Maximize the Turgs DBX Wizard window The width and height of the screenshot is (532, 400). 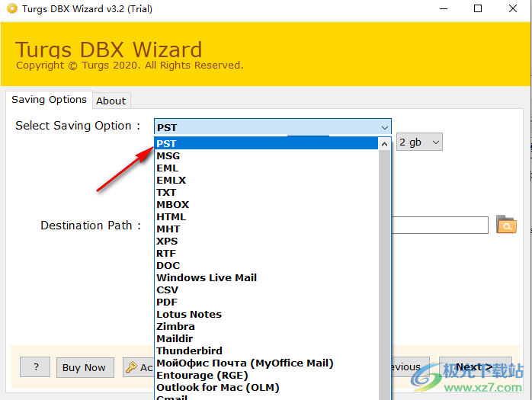(x=478, y=8)
